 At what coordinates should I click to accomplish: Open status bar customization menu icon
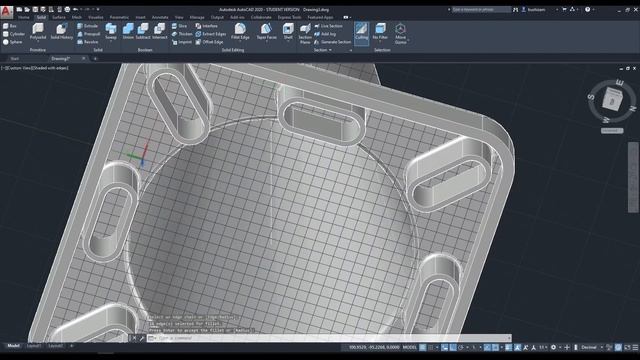click(x=635, y=347)
